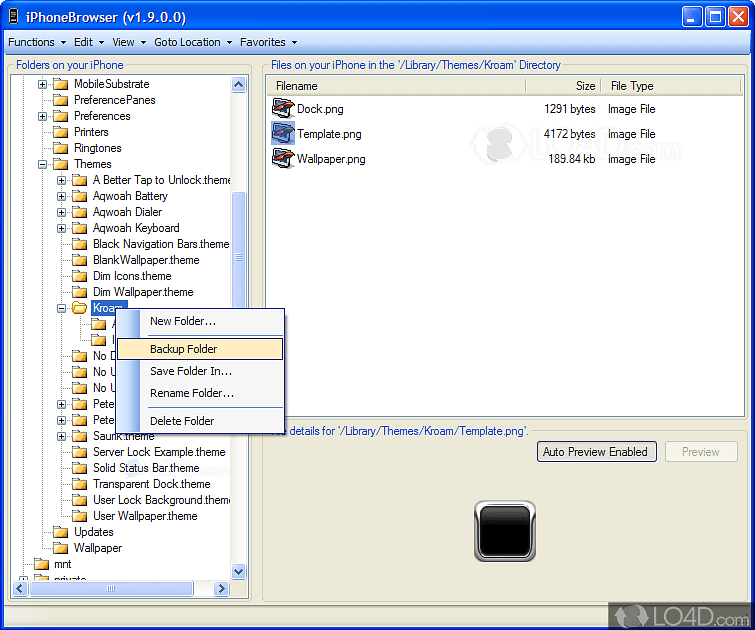The width and height of the screenshot is (755, 630).
Task: Select the Wallpaper.png file name
Action: click(331, 159)
